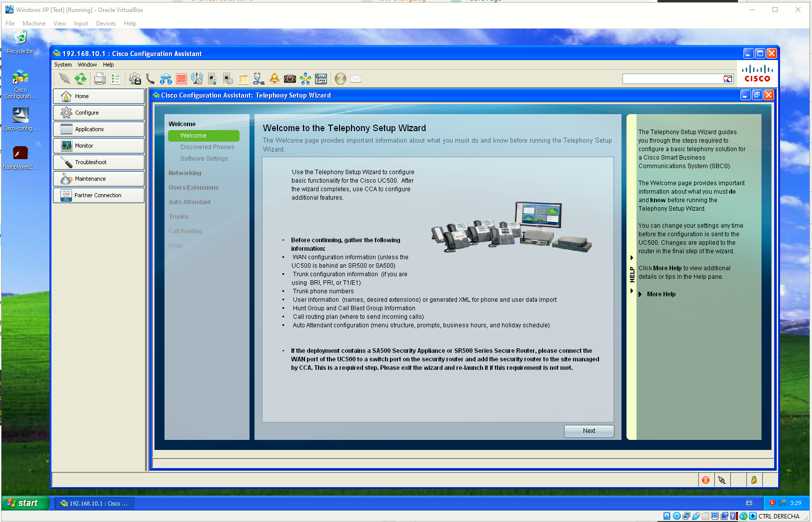This screenshot has height=522, width=812.
Task: Open the Maintenance feature bar menu
Action: (98, 179)
